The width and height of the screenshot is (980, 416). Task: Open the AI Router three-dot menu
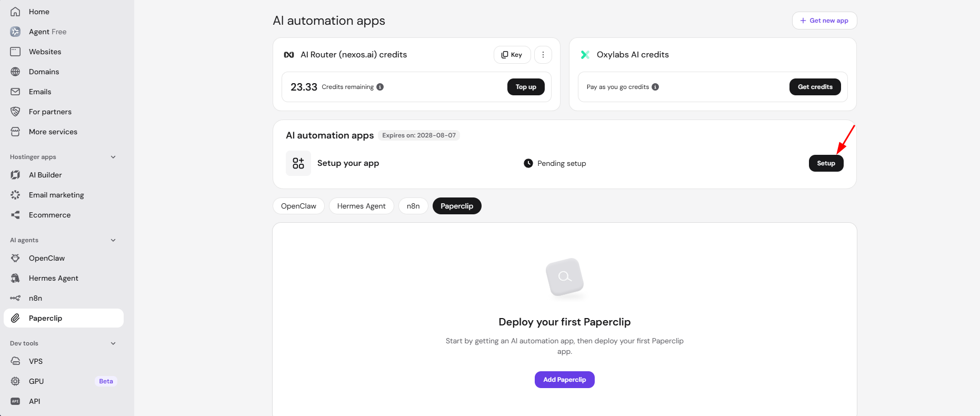543,55
